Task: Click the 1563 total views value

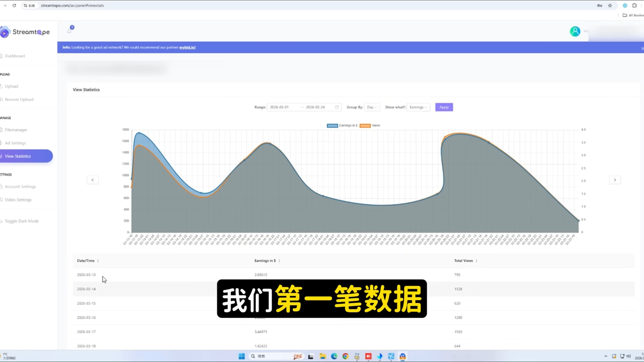Action: [x=458, y=332]
